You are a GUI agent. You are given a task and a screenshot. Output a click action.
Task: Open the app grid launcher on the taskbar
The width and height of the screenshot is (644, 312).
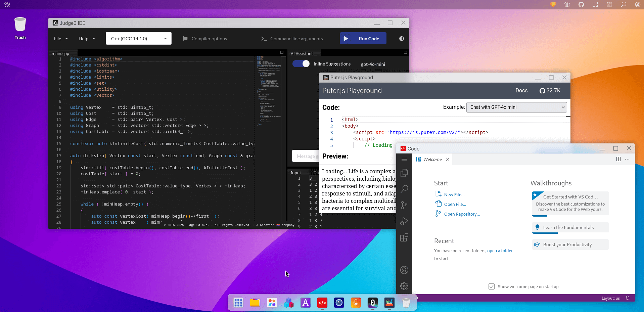click(x=238, y=303)
